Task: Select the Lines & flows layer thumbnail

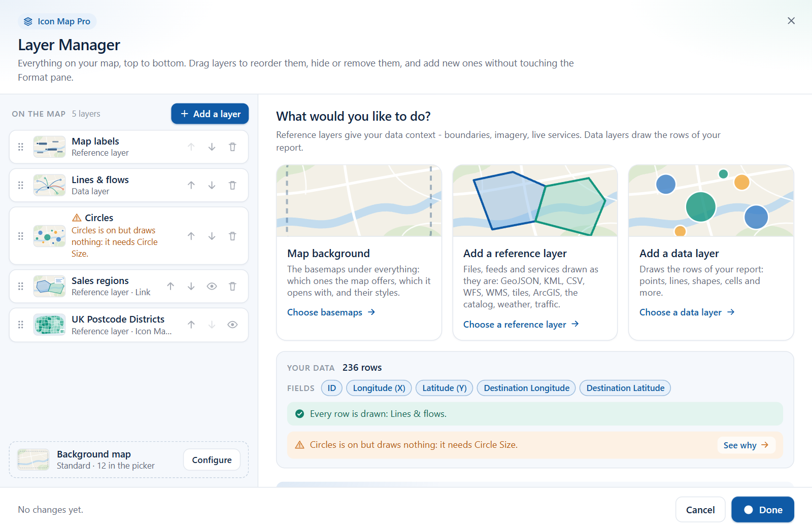Action: click(49, 186)
